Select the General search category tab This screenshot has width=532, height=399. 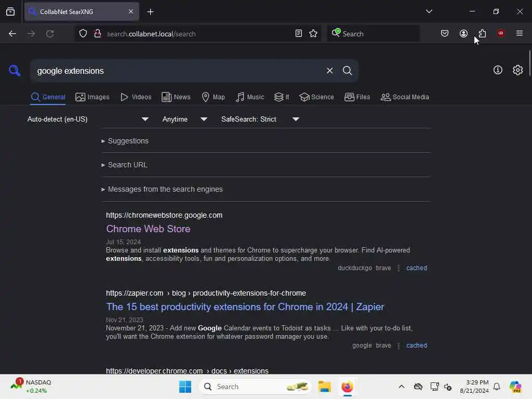(48, 97)
